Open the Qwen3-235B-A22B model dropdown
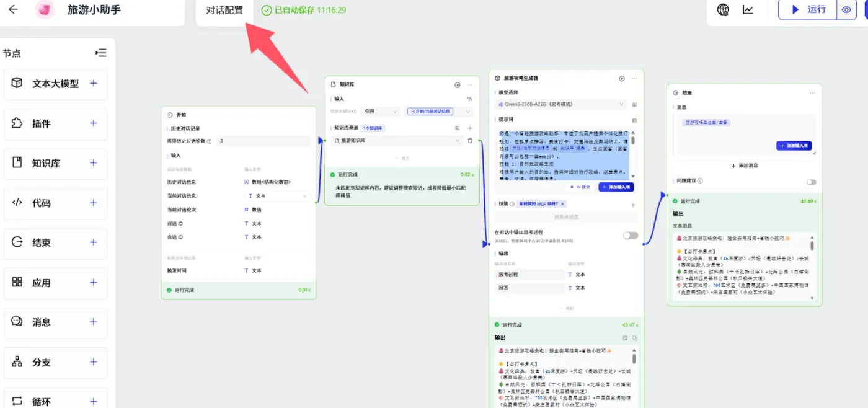This screenshot has width=868, height=408. pyautogui.click(x=561, y=105)
